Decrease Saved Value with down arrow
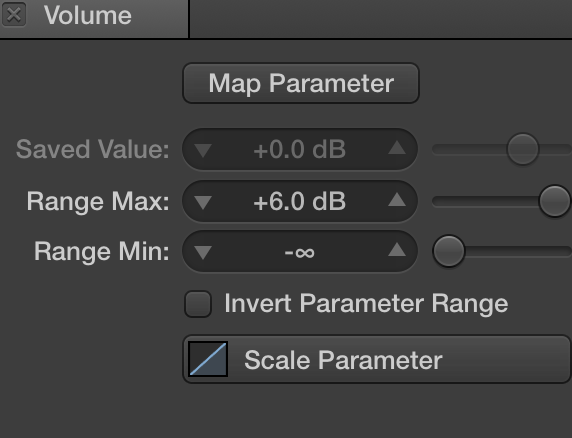 203,150
